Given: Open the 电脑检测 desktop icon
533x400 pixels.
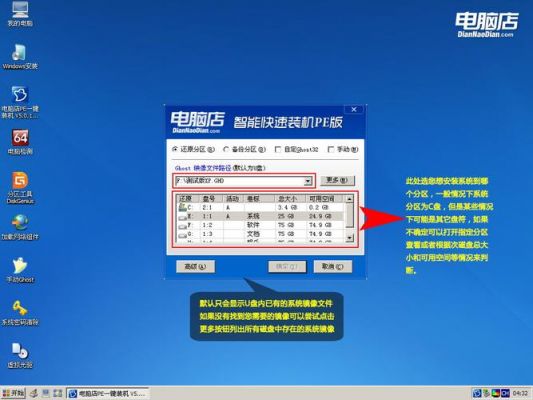Looking at the screenshot, I should pos(20,142).
